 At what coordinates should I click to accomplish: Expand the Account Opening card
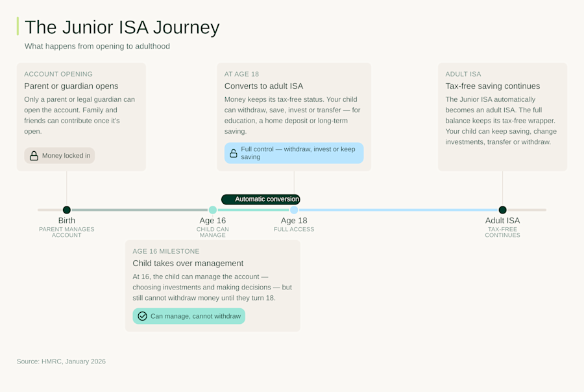[81, 117]
